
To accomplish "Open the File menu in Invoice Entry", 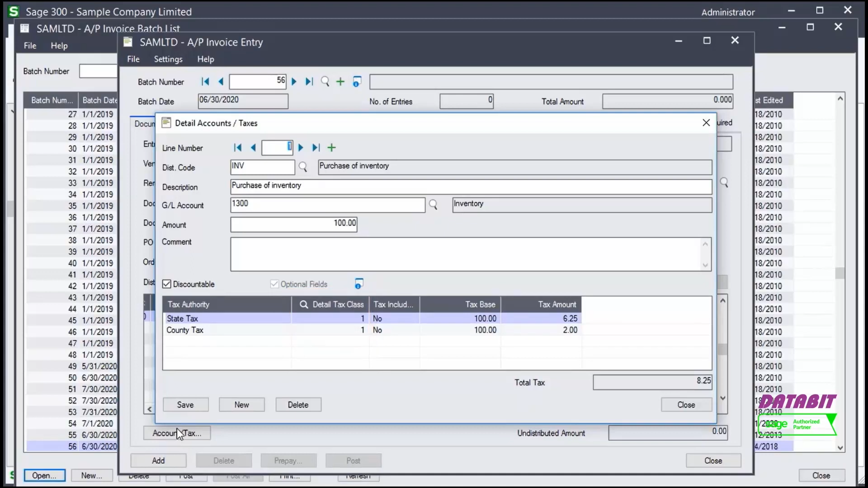I will pos(132,58).
